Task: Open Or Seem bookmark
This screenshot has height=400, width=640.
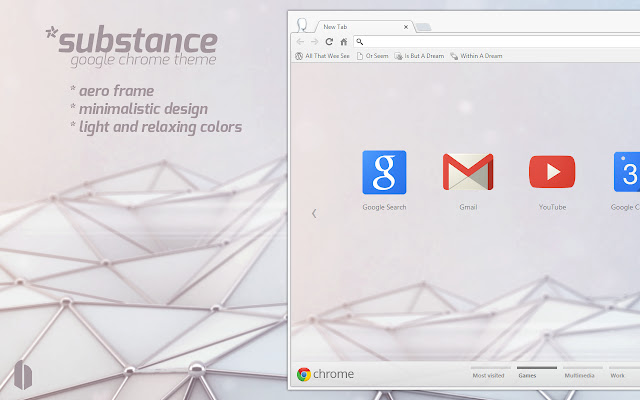Action: tap(372, 56)
